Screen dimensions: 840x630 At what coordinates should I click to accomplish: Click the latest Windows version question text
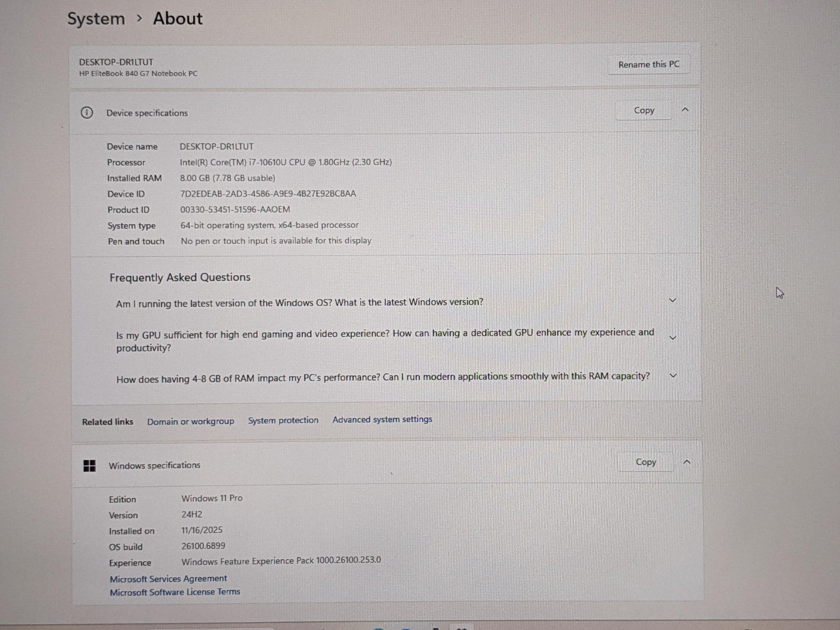299,303
